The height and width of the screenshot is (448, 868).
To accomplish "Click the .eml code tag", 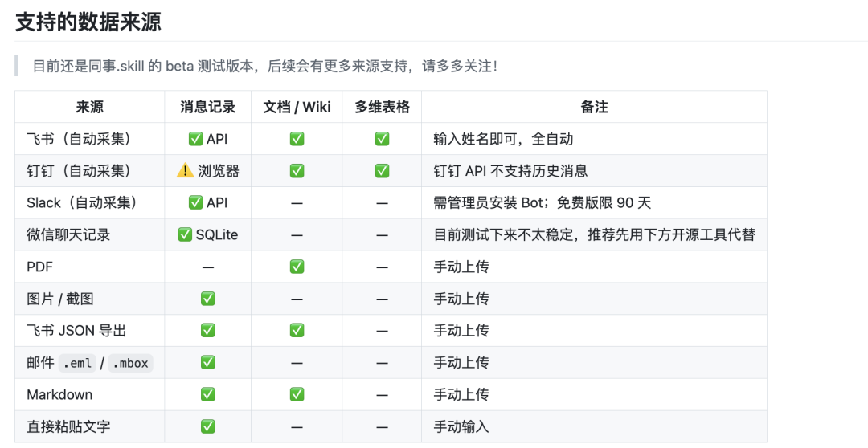I will click(77, 364).
